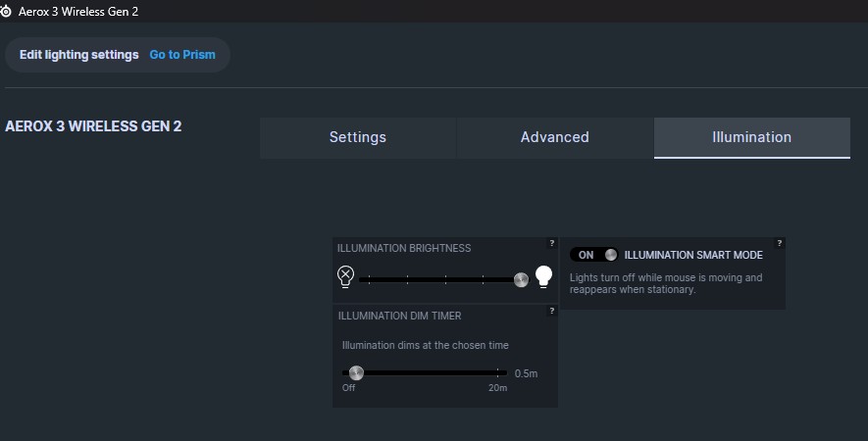Viewport: 868px width, 441px height.
Task: Click the SteelSeries logo in title bar
Action: [8, 11]
